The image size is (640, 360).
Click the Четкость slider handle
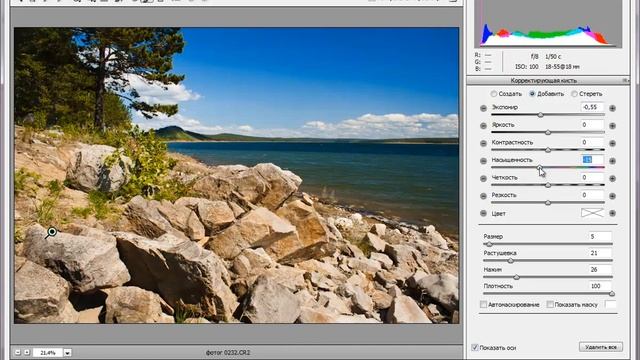[548, 185]
